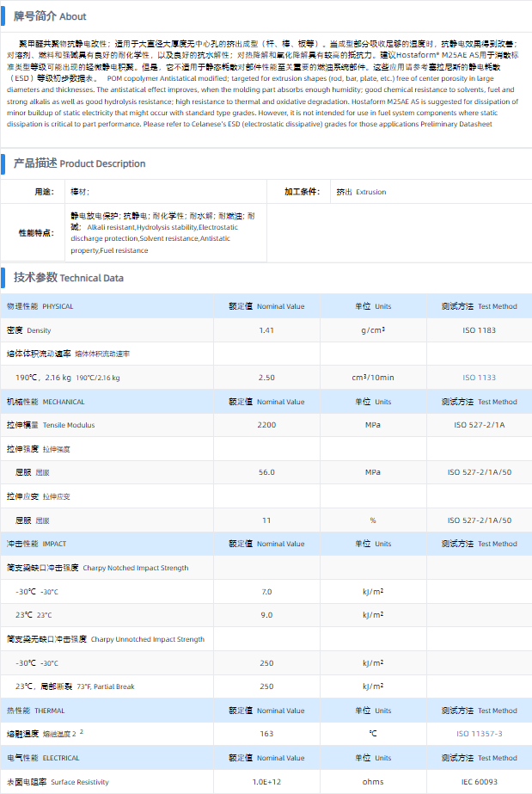Select the melting temperature value 163
The height and width of the screenshot is (794, 532).
[x=266, y=734]
